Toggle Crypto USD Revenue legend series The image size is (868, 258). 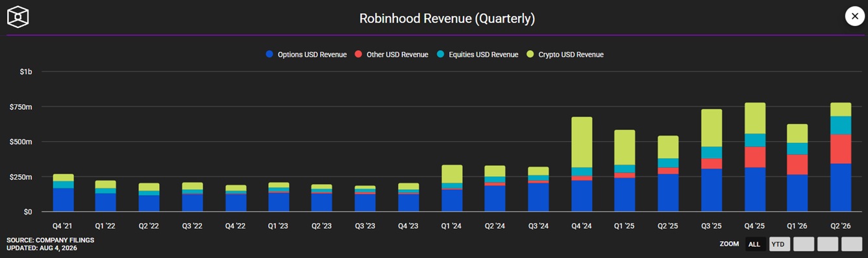click(565, 55)
